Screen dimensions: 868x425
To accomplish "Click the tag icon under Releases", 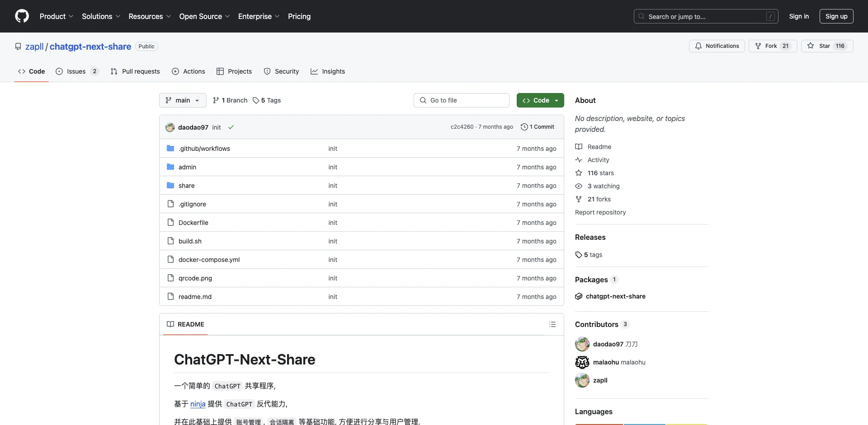I will (579, 255).
